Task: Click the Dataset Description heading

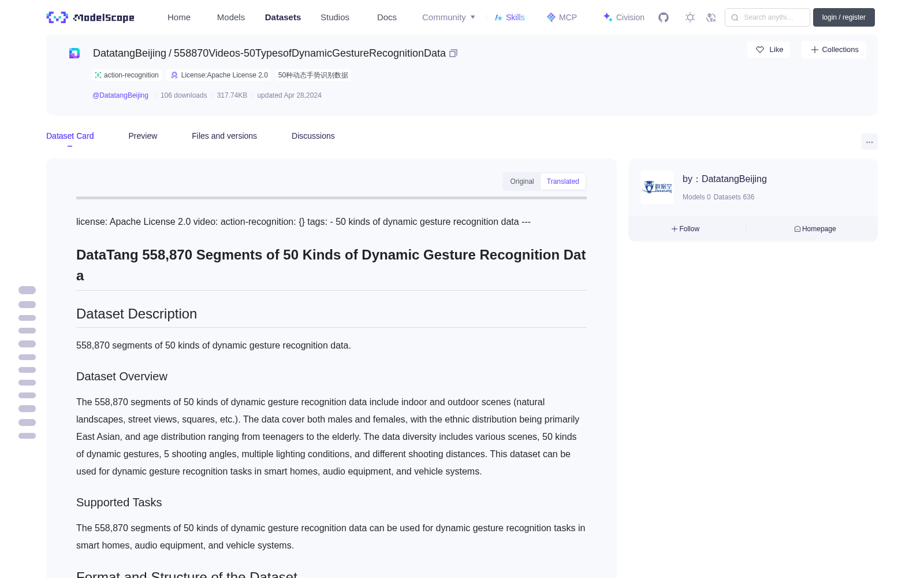Action: click(136, 314)
